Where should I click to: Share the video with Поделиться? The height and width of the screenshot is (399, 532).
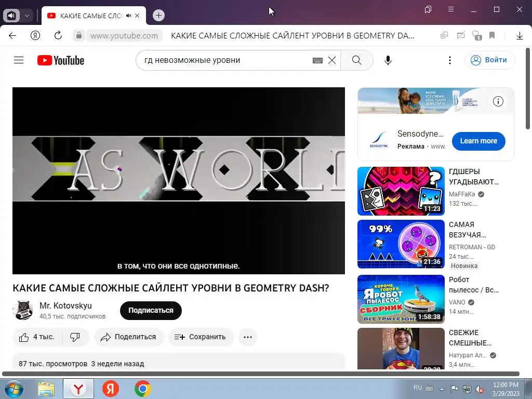129,337
